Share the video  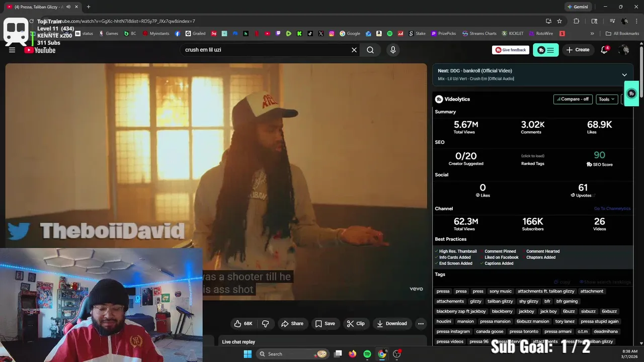292,324
